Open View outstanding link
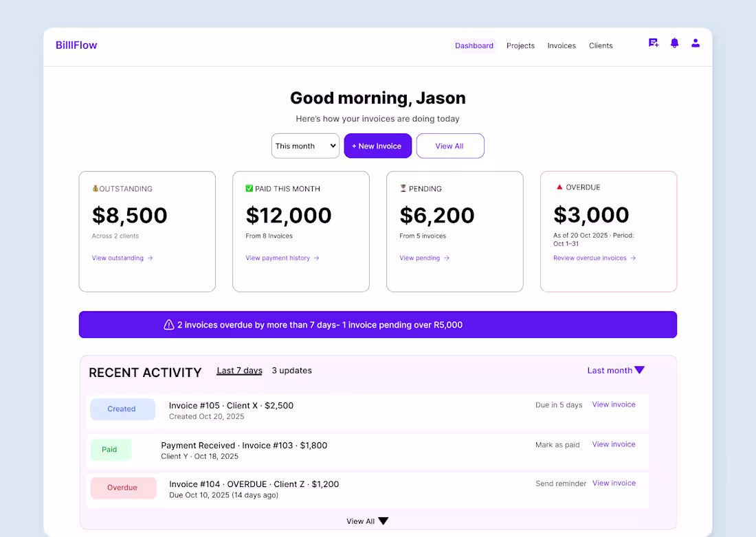 (122, 258)
